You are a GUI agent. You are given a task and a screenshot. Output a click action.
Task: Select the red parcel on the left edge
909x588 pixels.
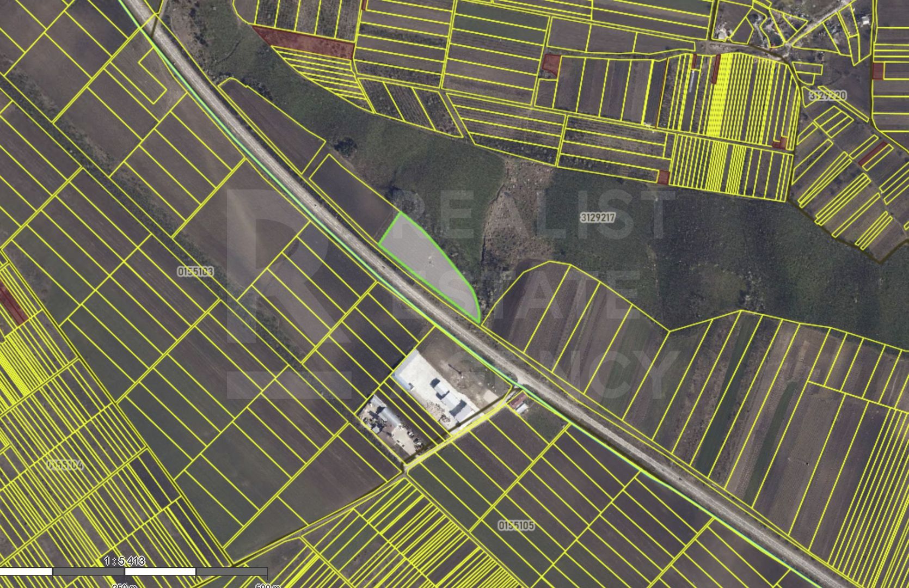(11, 304)
